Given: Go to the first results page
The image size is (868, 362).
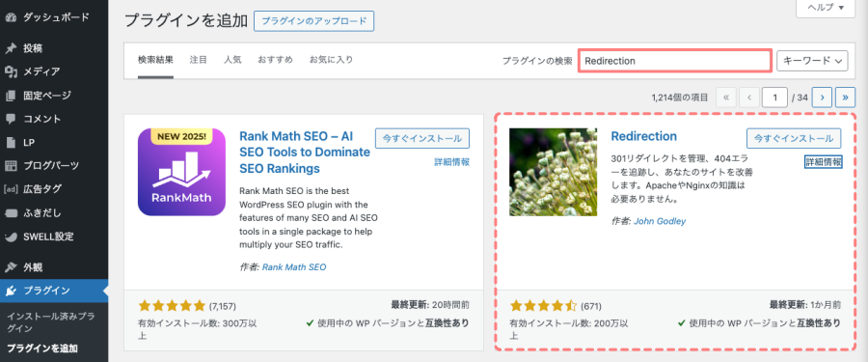Looking at the screenshot, I should tap(726, 97).
